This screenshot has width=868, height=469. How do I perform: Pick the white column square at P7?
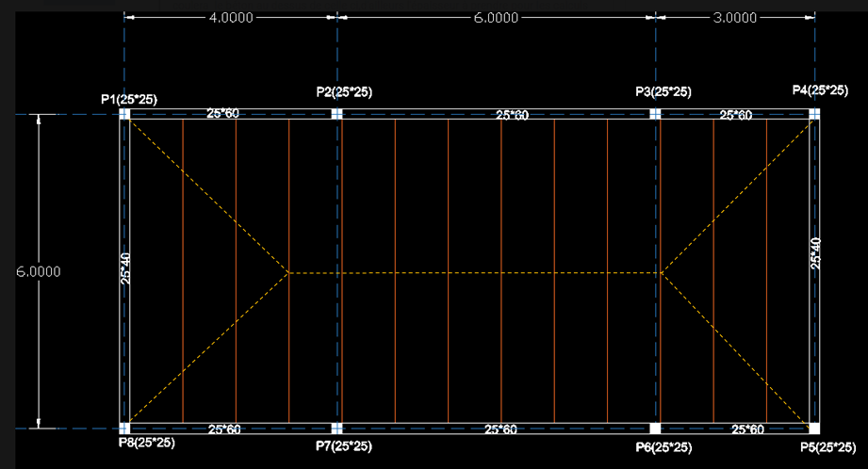tap(337, 429)
